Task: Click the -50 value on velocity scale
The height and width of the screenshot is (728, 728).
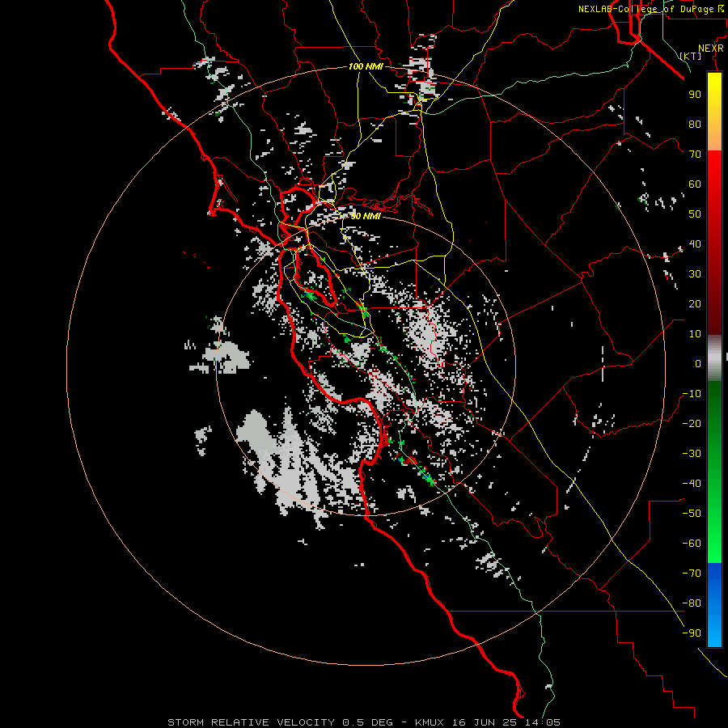Action: (x=692, y=514)
